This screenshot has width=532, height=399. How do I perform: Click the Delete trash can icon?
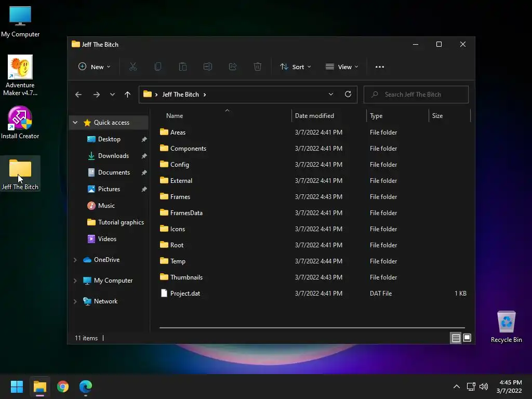point(258,67)
